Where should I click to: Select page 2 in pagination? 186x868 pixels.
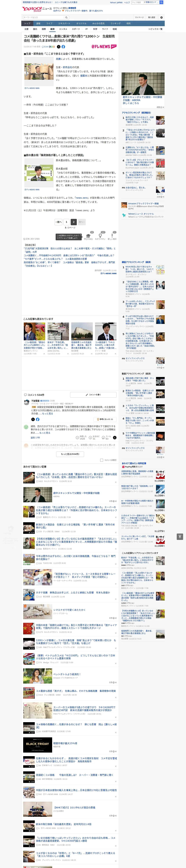point(74,222)
